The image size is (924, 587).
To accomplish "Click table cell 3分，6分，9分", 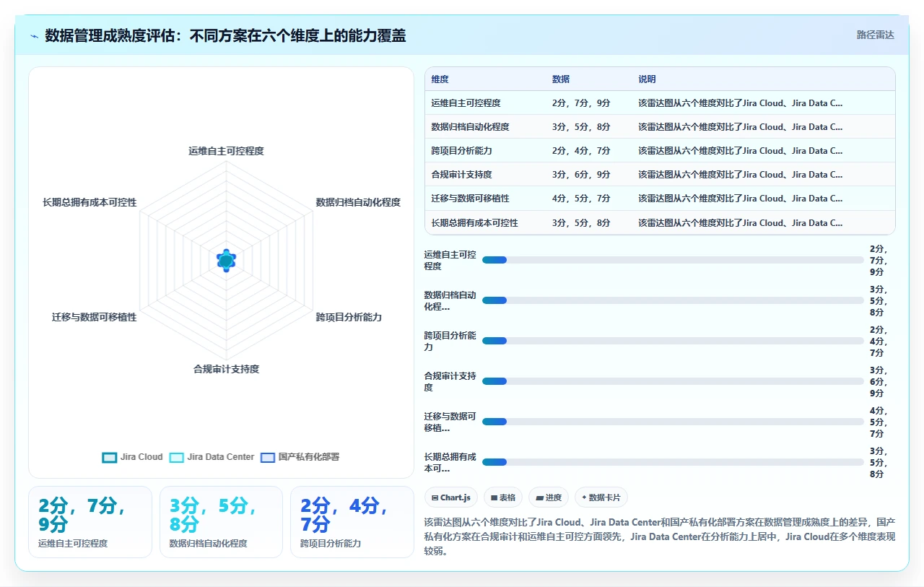I will click(581, 175).
